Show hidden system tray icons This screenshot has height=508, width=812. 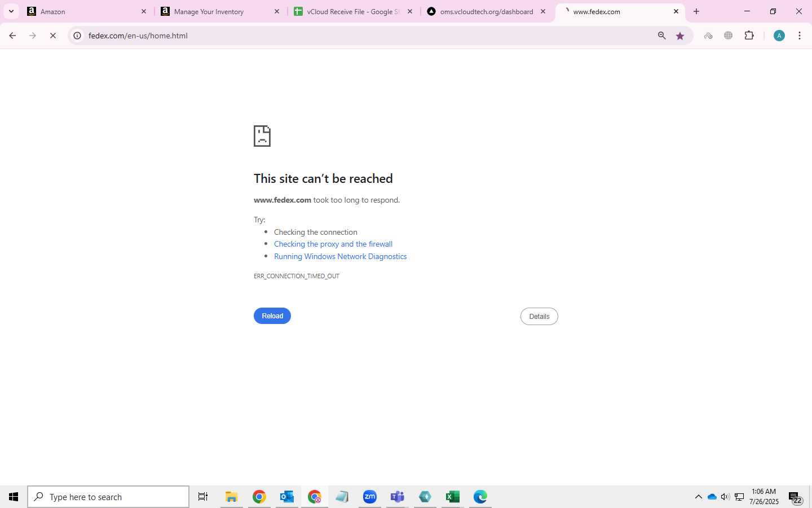(x=698, y=497)
